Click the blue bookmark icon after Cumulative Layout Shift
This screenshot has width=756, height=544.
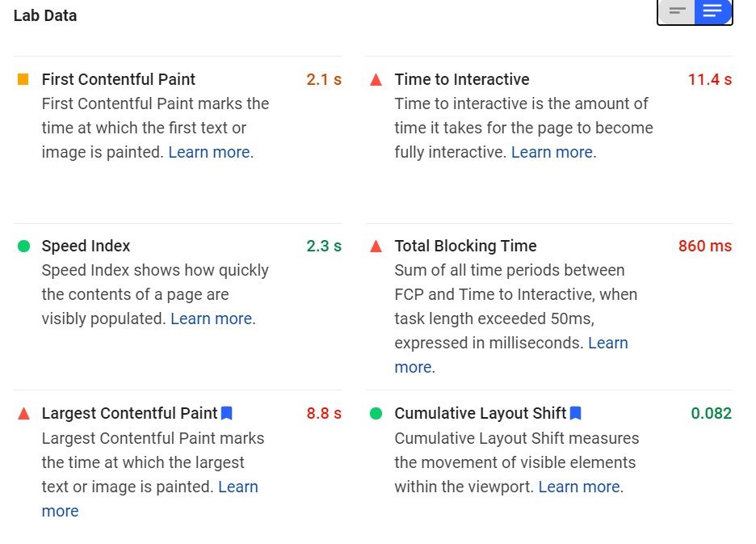pyautogui.click(x=576, y=413)
